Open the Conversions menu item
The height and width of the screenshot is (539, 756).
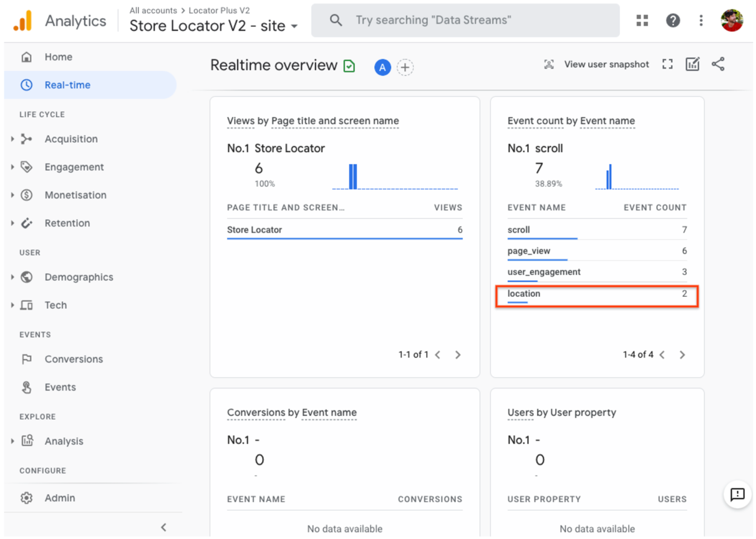tap(73, 359)
